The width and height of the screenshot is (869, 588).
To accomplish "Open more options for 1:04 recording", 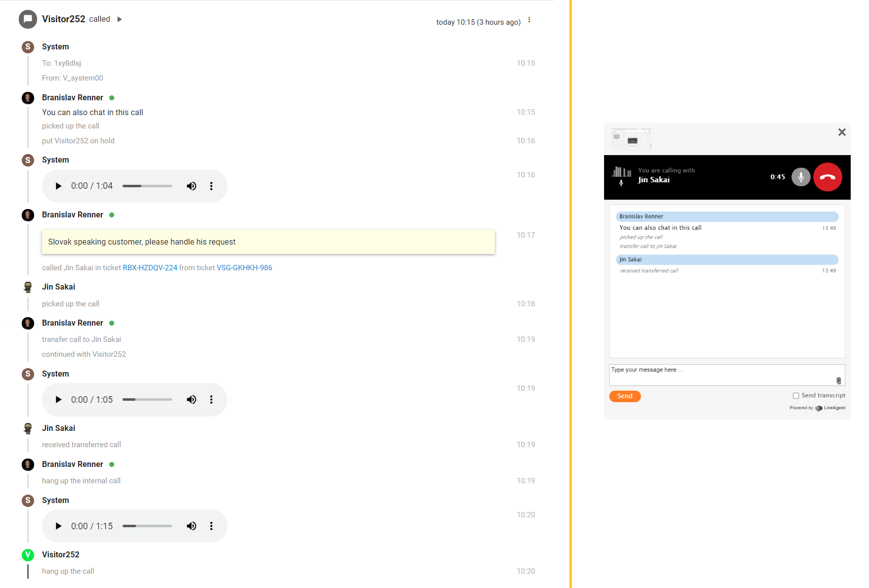I will 211,186.
